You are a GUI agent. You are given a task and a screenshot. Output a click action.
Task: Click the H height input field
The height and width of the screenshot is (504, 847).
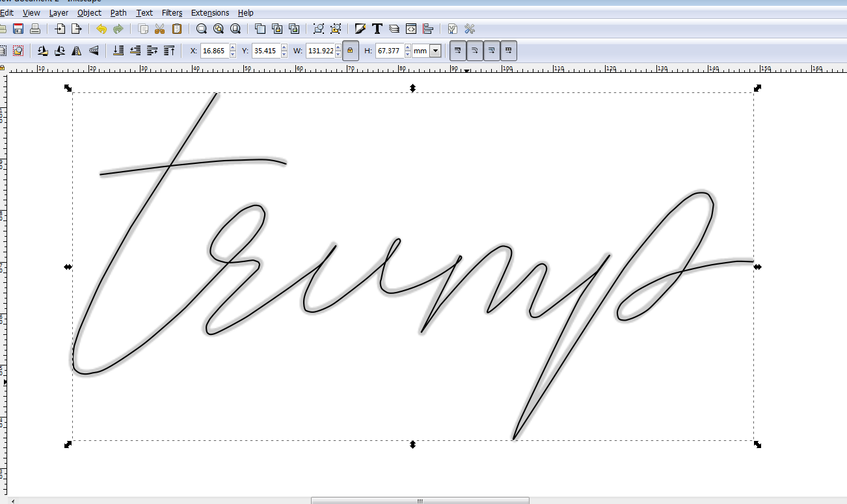point(389,50)
